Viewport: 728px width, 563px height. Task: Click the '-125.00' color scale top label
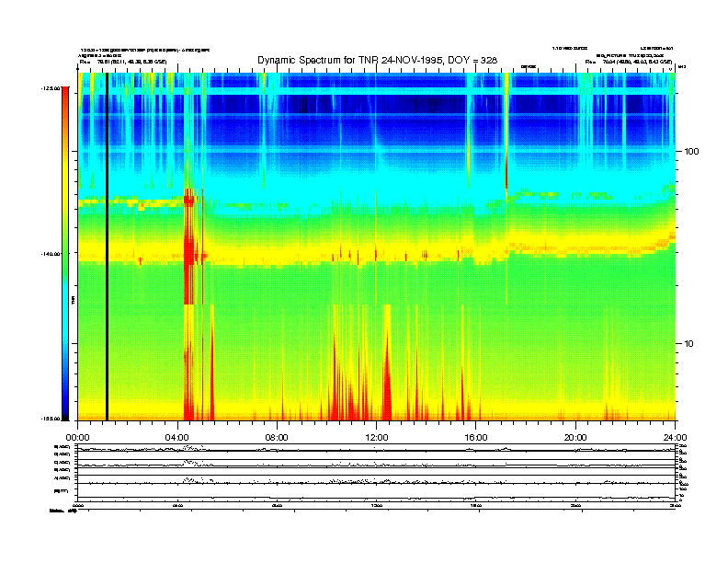click(51, 87)
